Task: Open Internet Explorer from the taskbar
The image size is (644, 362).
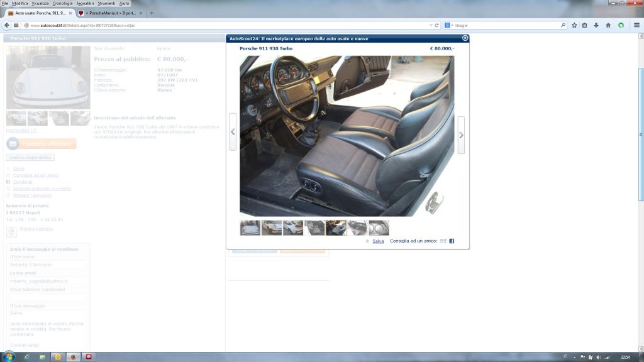Action: [27, 357]
